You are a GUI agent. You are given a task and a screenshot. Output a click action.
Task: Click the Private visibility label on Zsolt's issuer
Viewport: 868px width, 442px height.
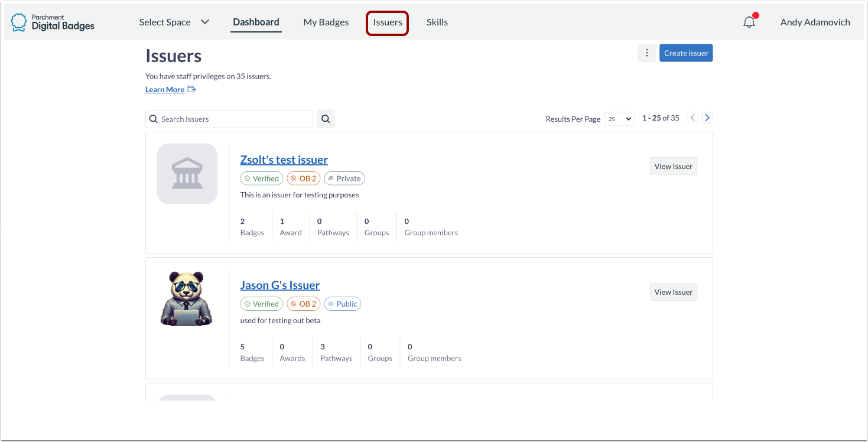coord(344,178)
